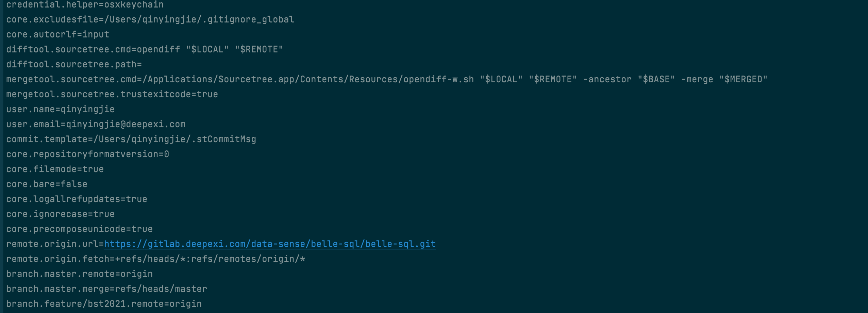Click the user.name=qinyingjie line
This screenshot has height=313, width=868.
tap(60, 109)
